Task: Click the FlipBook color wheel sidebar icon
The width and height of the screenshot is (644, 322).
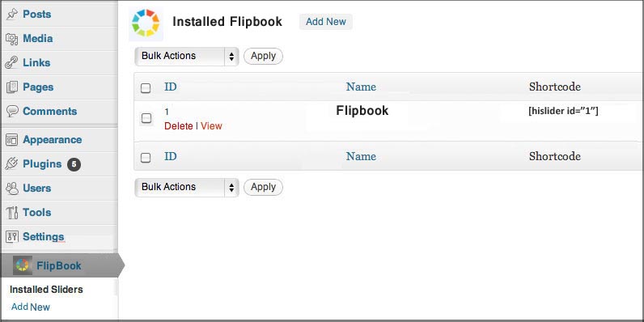Action: coord(22,265)
